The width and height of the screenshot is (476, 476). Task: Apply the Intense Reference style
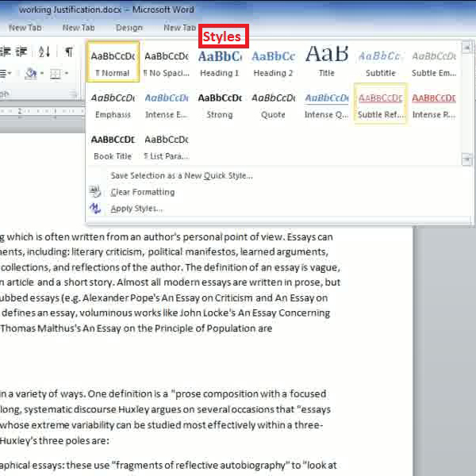(x=434, y=104)
